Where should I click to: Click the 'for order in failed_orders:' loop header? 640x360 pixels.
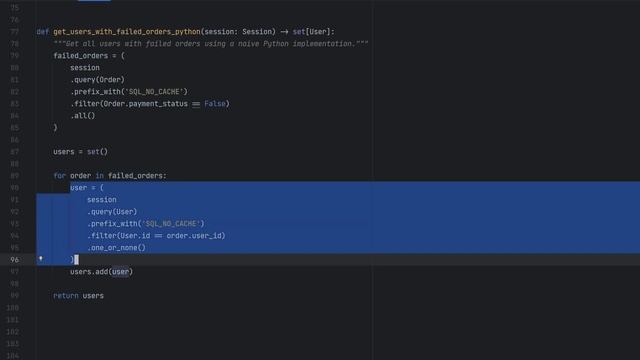tap(110, 176)
